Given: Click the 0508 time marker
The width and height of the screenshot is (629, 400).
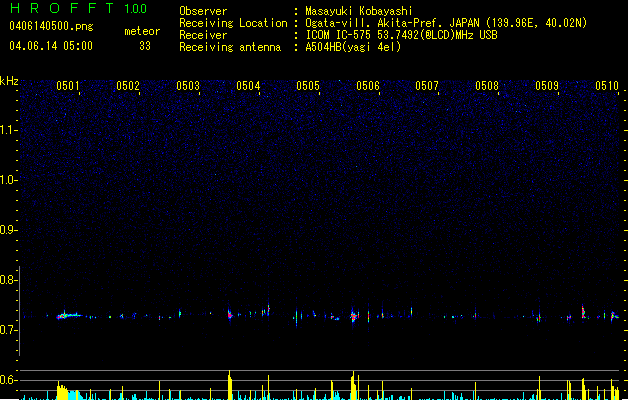Looking at the screenshot, I should (487, 86).
